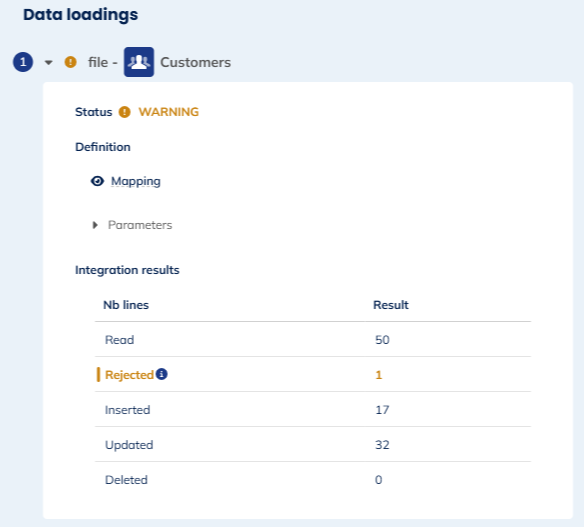This screenshot has height=527, width=584.
Task: Click the warning icon next to Status
Action: [124, 112]
